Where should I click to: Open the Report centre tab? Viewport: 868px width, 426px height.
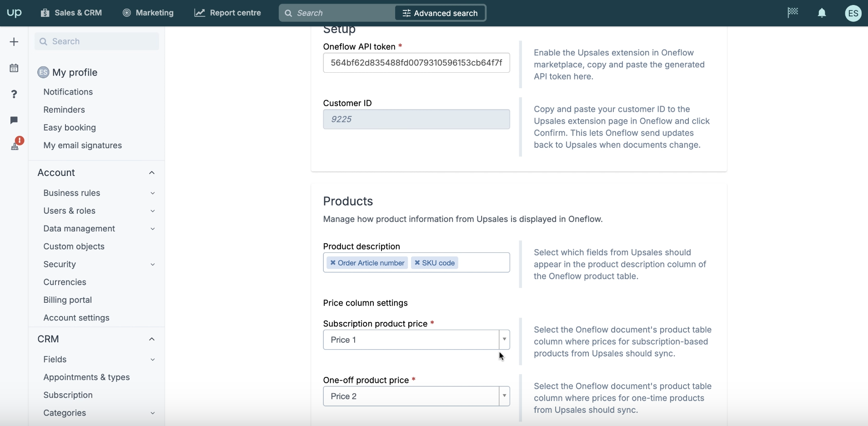click(x=228, y=13)
